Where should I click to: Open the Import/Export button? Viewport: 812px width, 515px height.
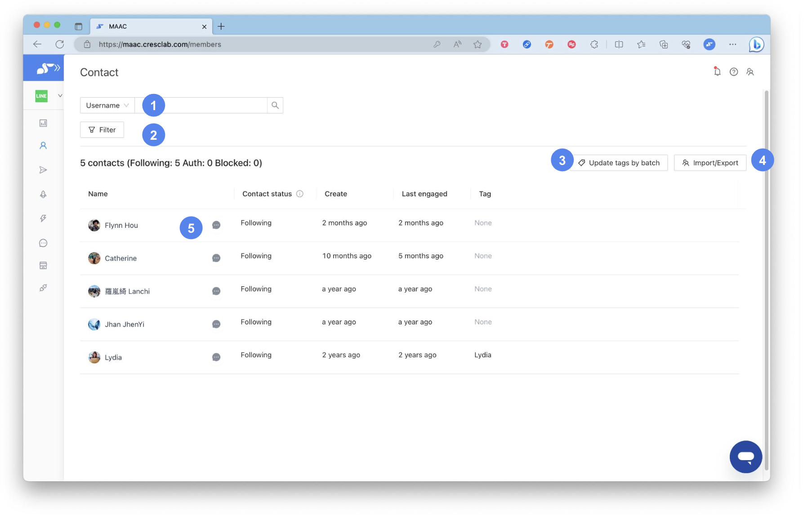pyautogui.click(x=710, y=163)
